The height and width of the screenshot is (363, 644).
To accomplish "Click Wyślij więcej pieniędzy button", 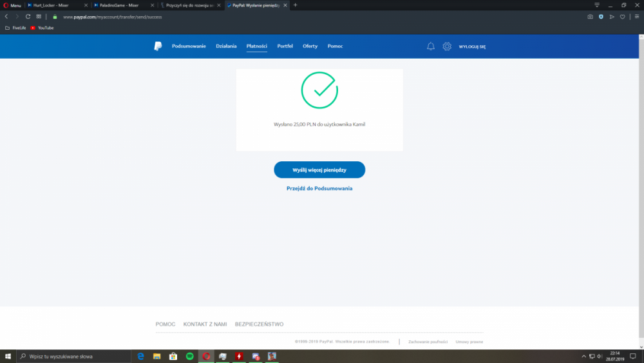I will [x=319, y=170].
